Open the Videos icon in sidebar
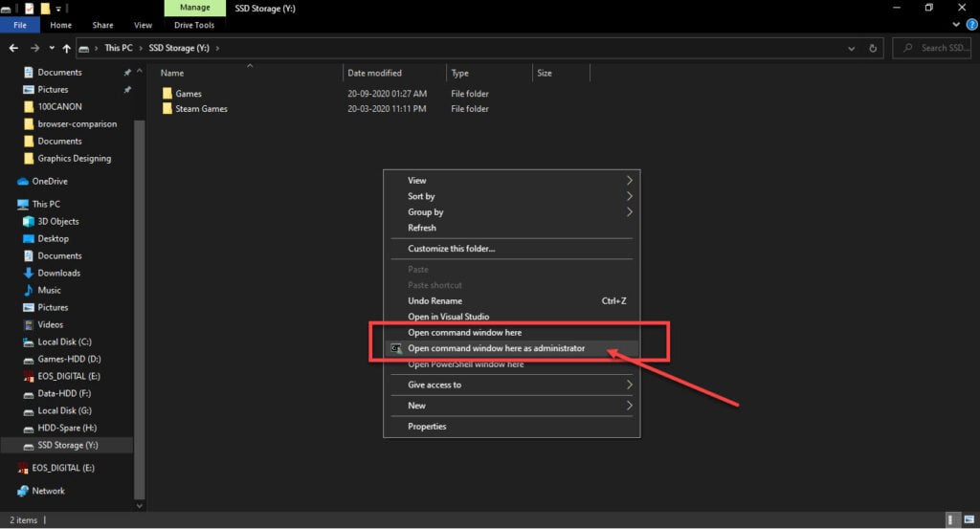Screen dimensions: 980x529 (28, 325)
